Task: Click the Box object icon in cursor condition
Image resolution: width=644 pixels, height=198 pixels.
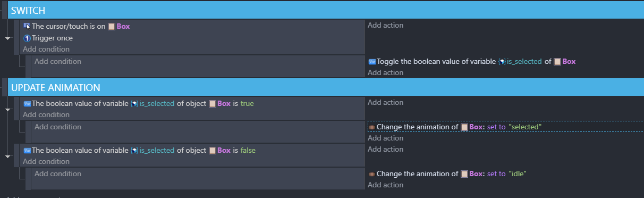Action: click(112, 26)
